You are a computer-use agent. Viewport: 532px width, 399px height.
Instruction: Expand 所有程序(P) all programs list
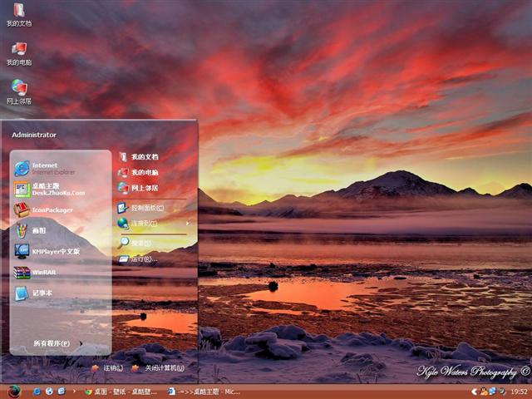[58, 343]
